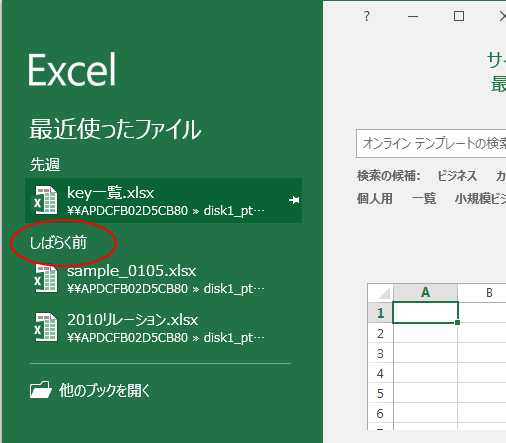This screenshot has height=443, width=506.
Task: Open the key一覧.xlsx recent file
Action: point(163,200)
